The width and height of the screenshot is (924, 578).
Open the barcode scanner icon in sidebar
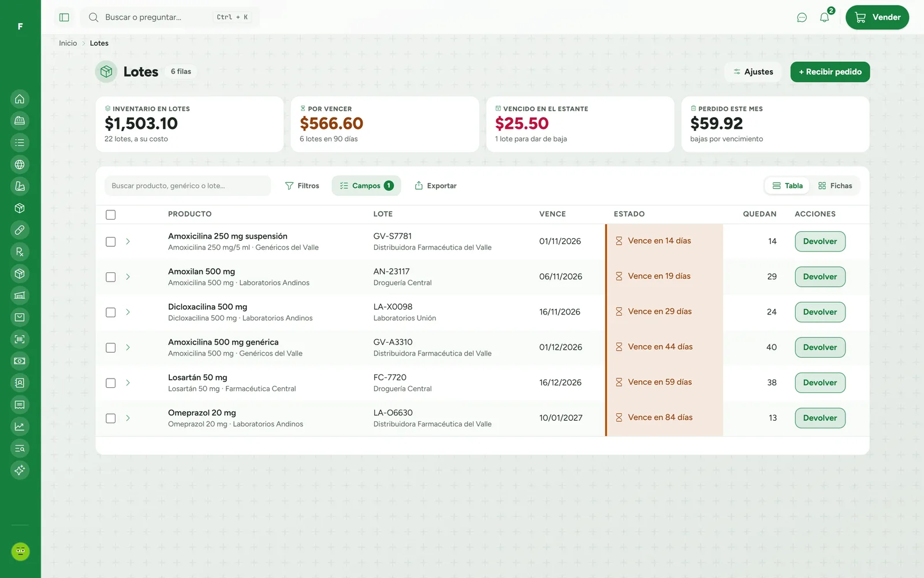point(20,339)
